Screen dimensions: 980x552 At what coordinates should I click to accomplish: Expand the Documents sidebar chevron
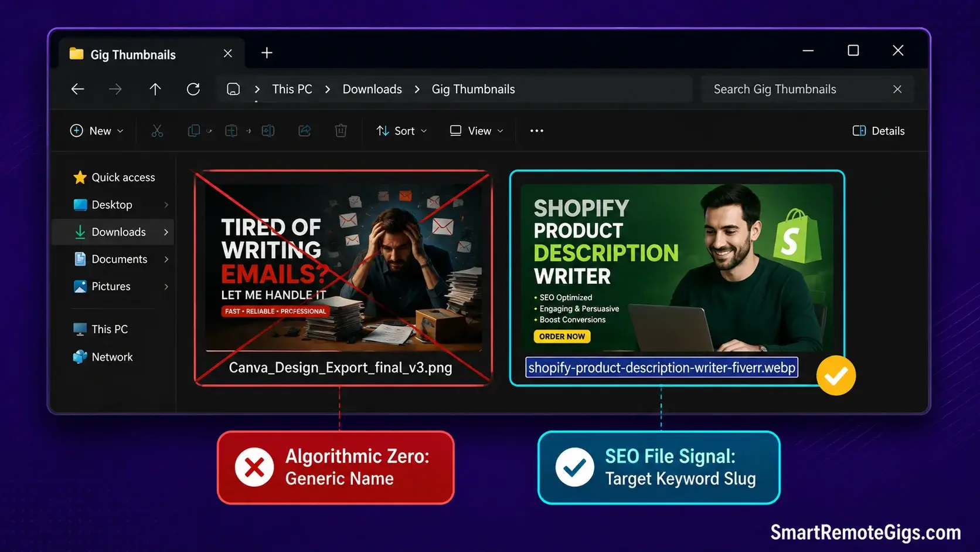coord(166,259)
